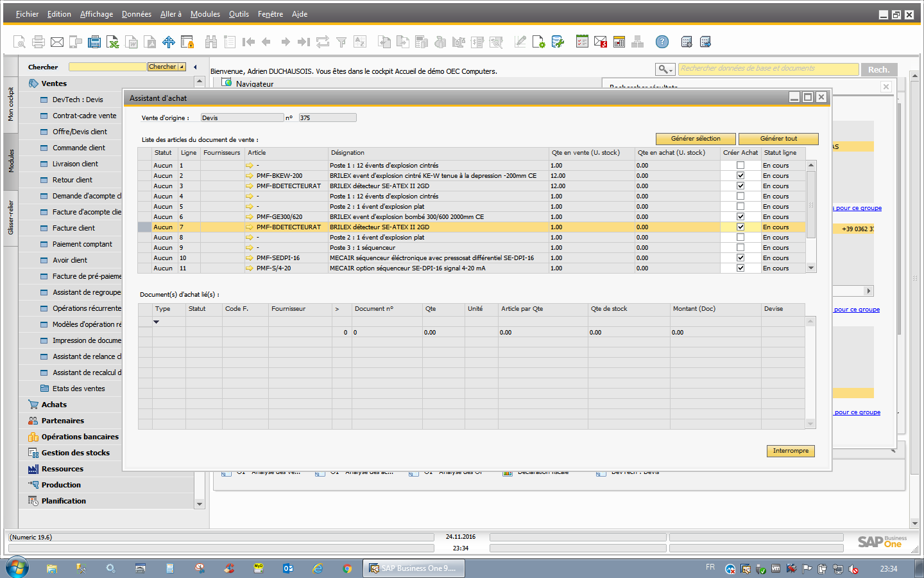Open Windows Start menu orb
Image resolution: width=924 pixels, height=578 pixels.
tap(17, 568)
